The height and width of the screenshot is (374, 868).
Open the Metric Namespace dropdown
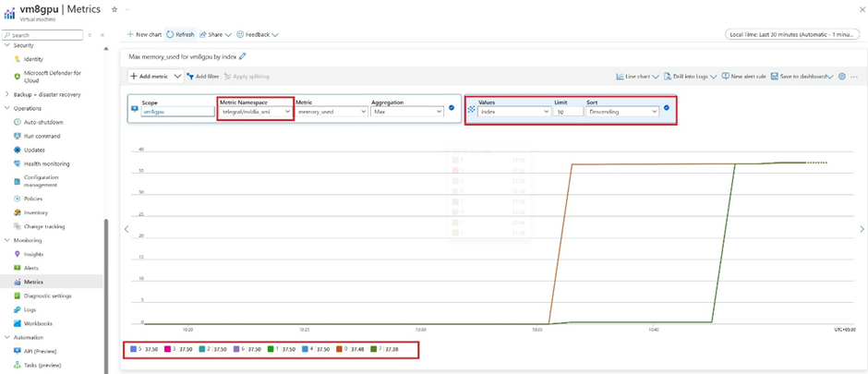point(255,112)
